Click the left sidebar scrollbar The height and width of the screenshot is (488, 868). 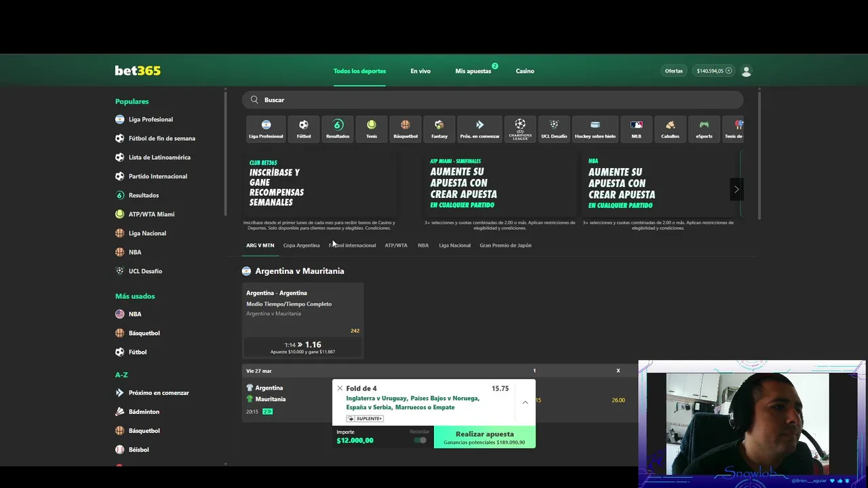point(225,153)
